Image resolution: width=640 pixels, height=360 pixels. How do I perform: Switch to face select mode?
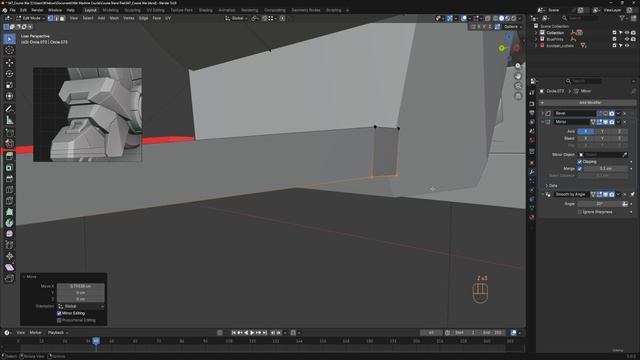[62, 18]
